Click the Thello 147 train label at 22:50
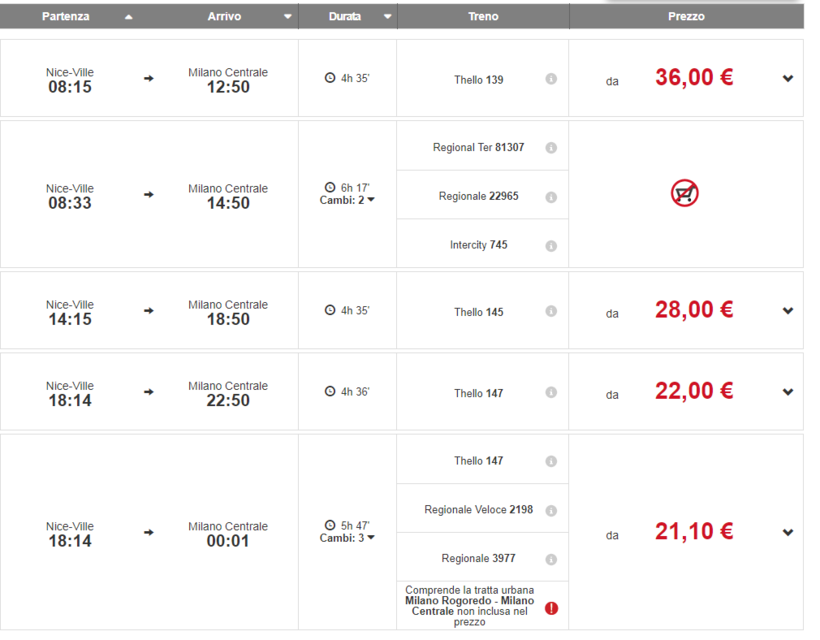Image resolution: width=820 pixels, height=640 pixels. [x=479, y=393]
